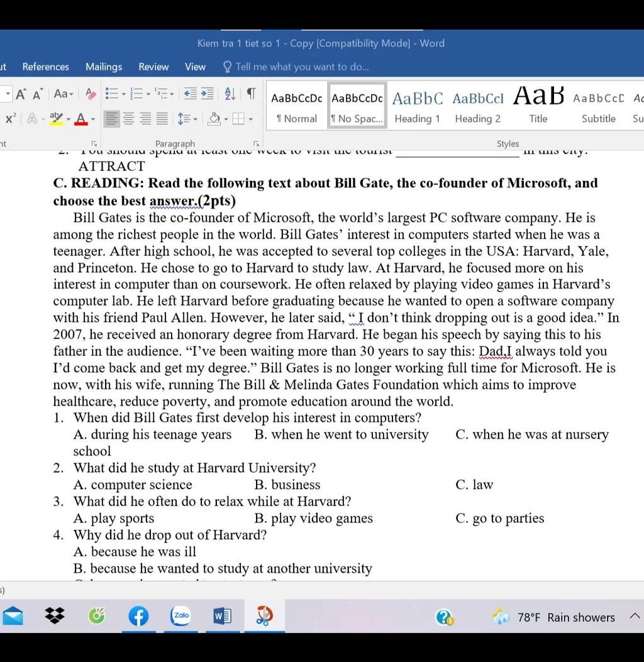Open Paragraph settings dialog launcher

pyautogui.click(x=256, y=143)
